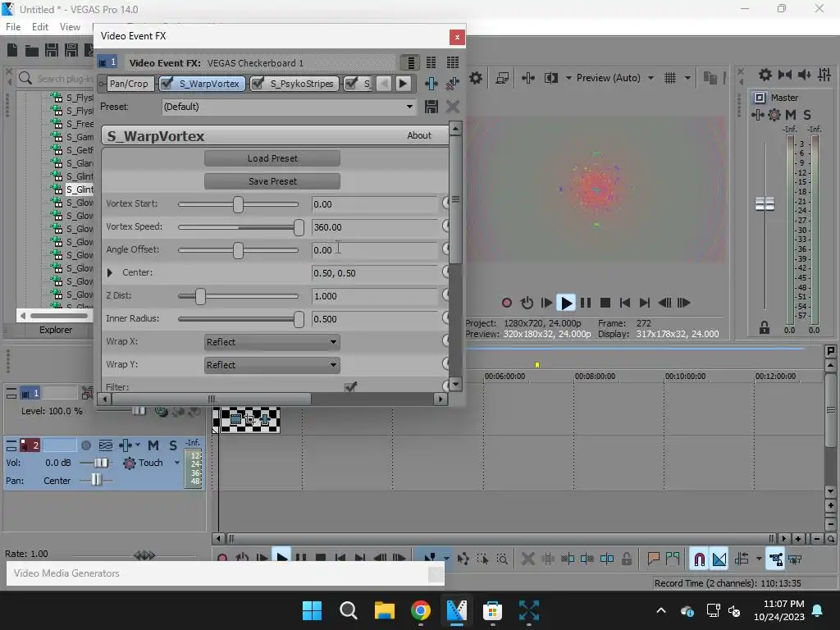Switch to the Explorer tab
Image resolution: width=840 pixels, height=630 pixels.
[56, 330]
